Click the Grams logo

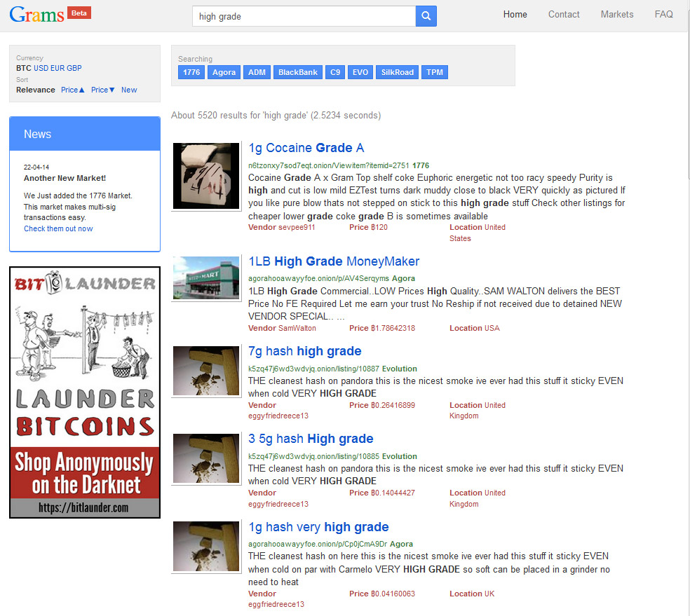[37, 15]
